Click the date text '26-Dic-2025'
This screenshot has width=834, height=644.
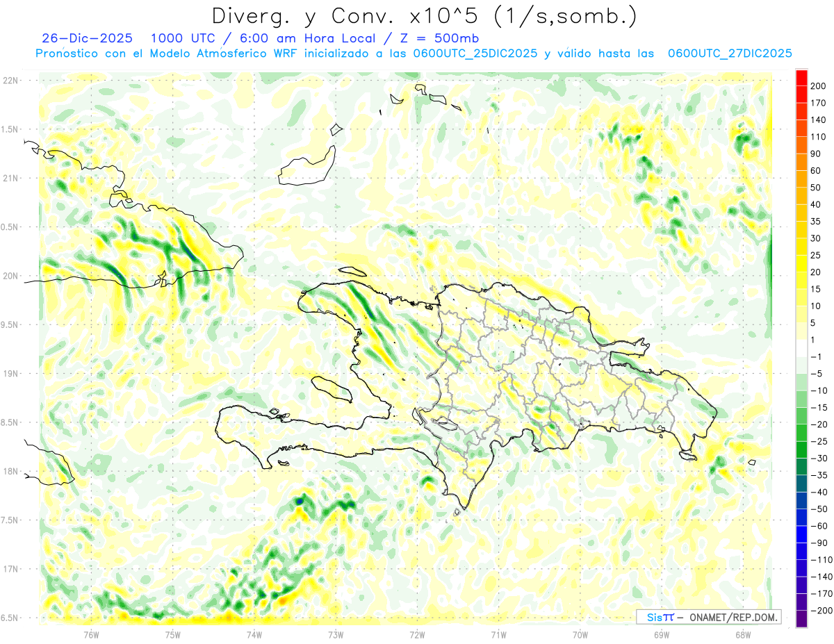(x=87, y=39)
